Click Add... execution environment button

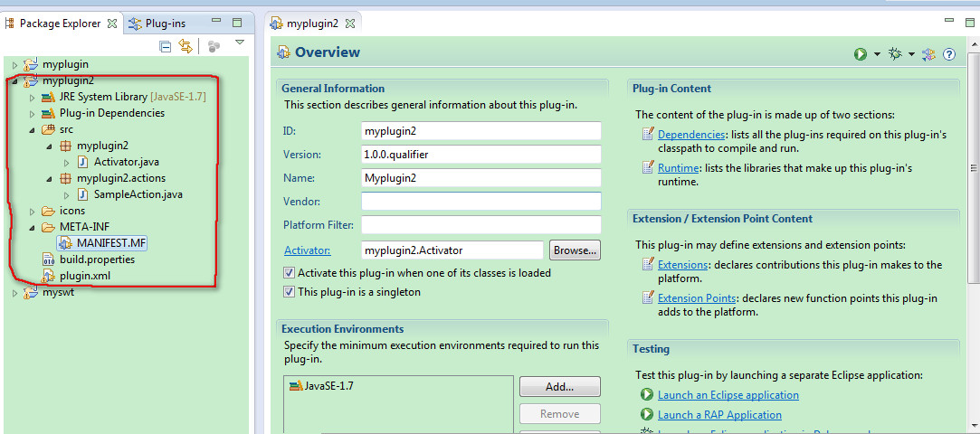[559, 387]
